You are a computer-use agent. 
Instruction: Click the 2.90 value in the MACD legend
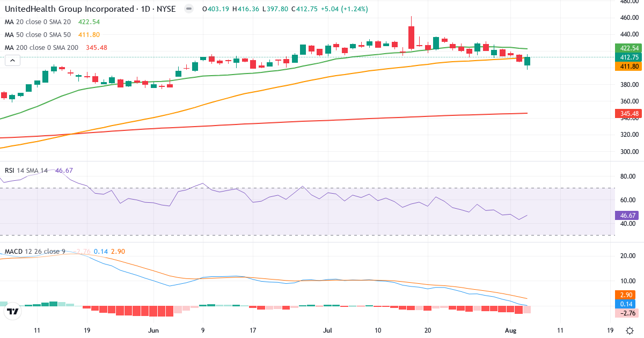pyautogui.click(x=118, y=251)
